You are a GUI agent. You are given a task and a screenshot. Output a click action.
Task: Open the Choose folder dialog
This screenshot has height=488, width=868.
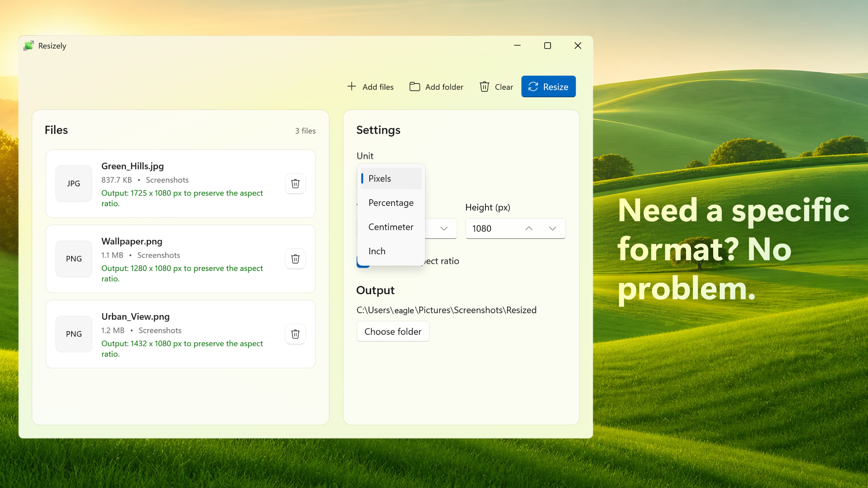pyautogui.click(x=393, y=331)
